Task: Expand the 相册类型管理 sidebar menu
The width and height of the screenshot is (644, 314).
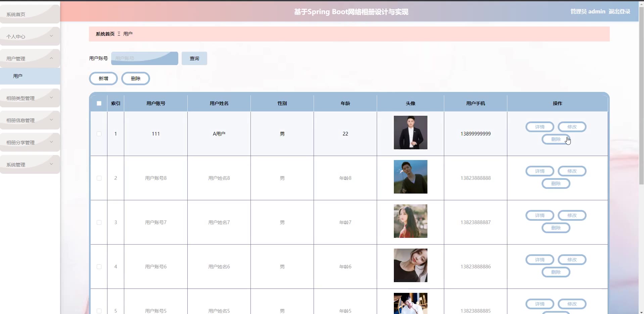Action: pos(30,98)
